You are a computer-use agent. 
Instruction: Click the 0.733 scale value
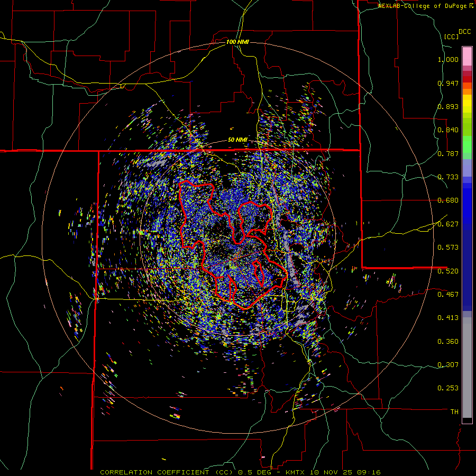tap(448, 177)
